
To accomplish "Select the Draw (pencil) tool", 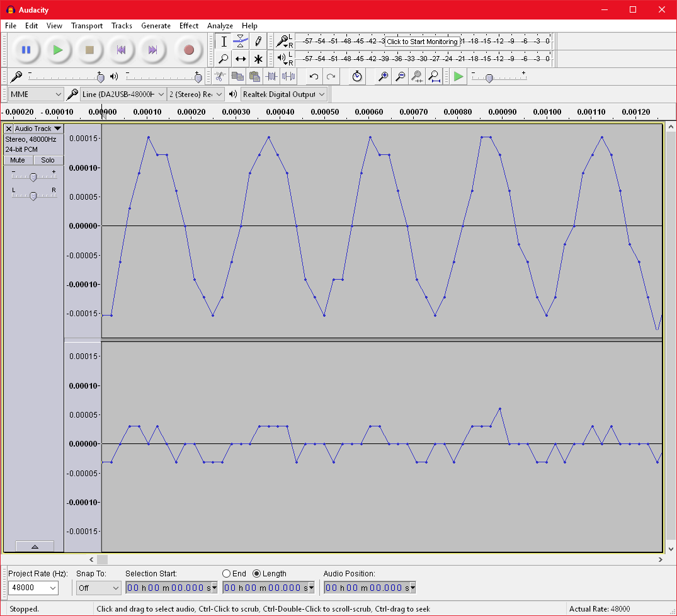I will pyautogui.click(x=258, y=42).
